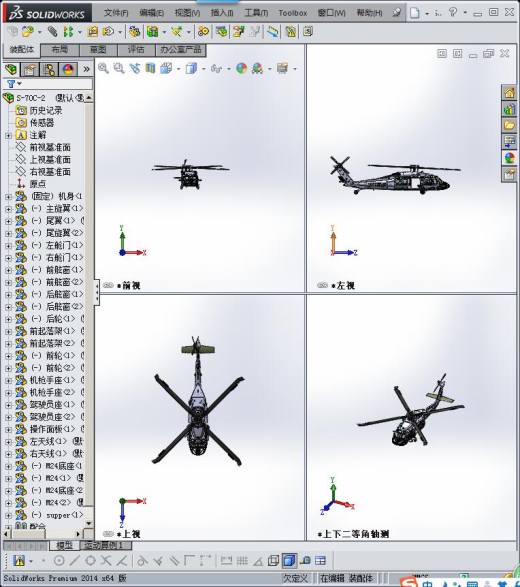Open the Toolbox menu
The width and height of the screenshot is (520, 587).
tap(292, 13)
